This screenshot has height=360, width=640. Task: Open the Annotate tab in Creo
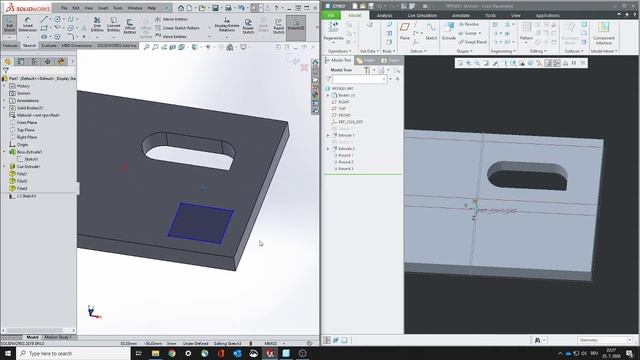(x=461, y=16)
